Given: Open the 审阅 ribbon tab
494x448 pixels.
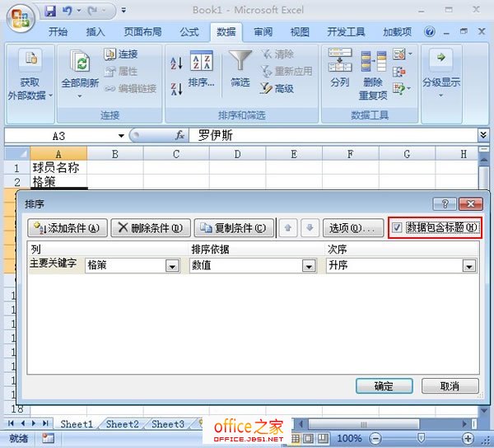Looking at the screenshot, I should click(263, 32).
